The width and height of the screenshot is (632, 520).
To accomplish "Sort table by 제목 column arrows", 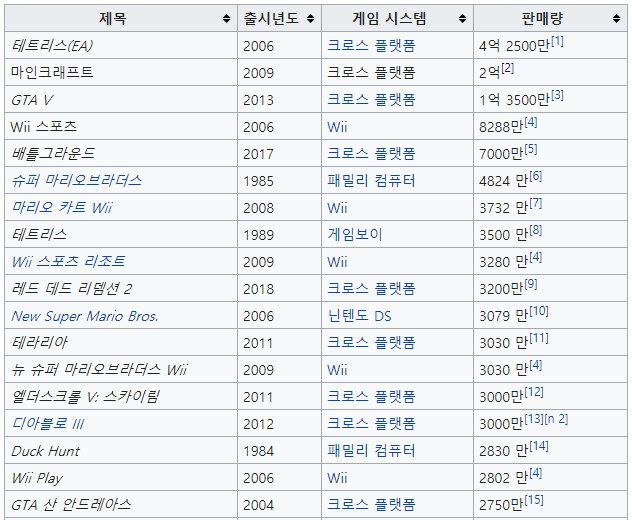I will [x=227, y=19].
